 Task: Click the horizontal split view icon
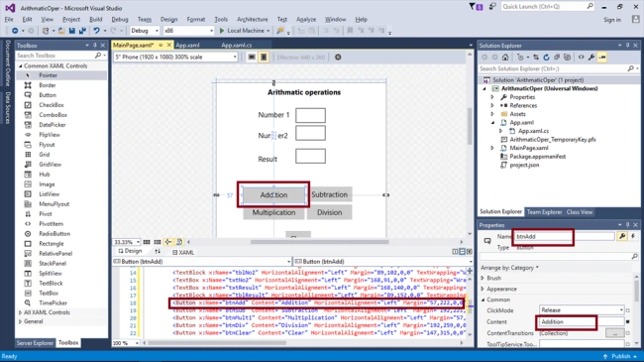pos(462,252)
